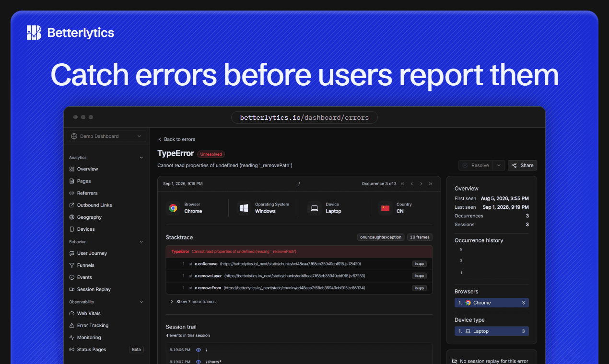Viewport: 609px width, 364px height.
Task: Select Chrome row in Browsers list
Action: (492, 303)
